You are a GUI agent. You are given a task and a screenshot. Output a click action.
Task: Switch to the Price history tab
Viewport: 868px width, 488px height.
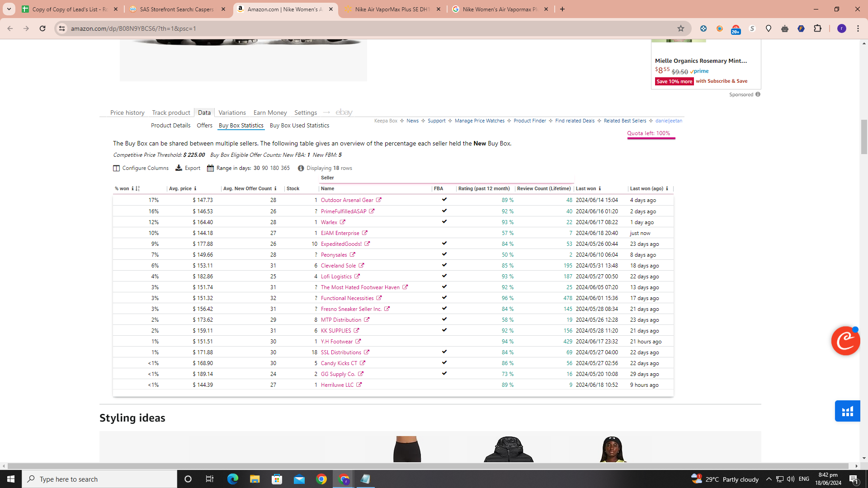click(127, 113)
